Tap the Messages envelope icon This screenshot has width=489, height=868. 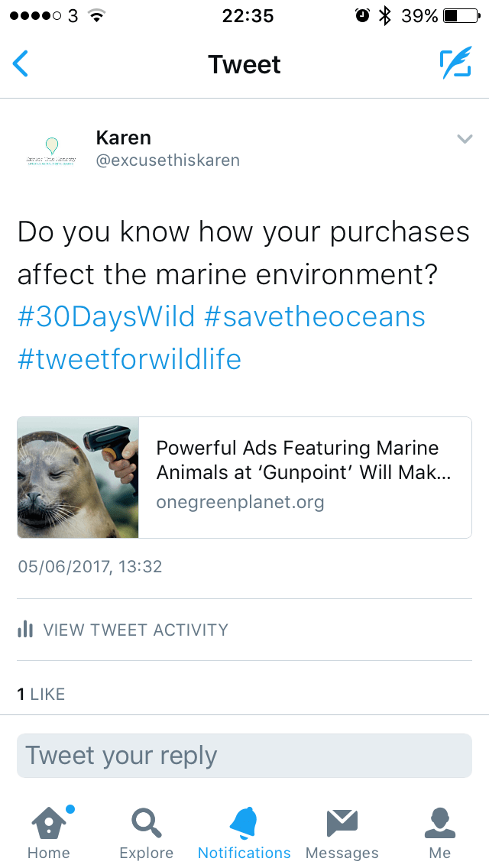pyautogui.click(x=342, y=824)
